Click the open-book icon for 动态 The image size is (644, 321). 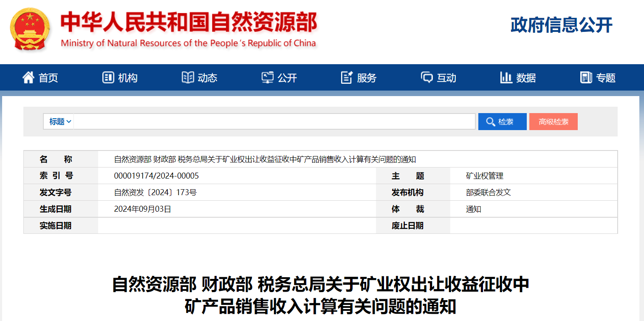pos(187,77)
